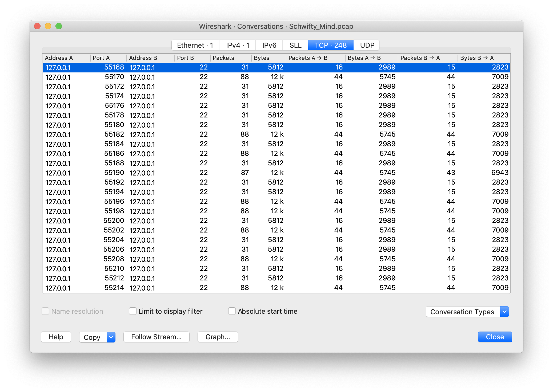553x392 pixels.
Task: Open the Conversation Types dropdown
Action: pyautogui.click(x=467, y=312)
